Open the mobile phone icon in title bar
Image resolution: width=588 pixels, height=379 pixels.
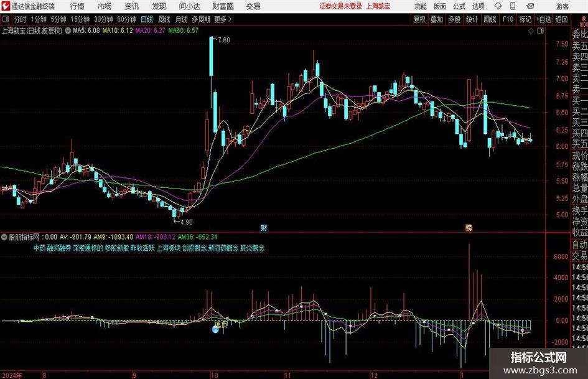coord(513,6)
